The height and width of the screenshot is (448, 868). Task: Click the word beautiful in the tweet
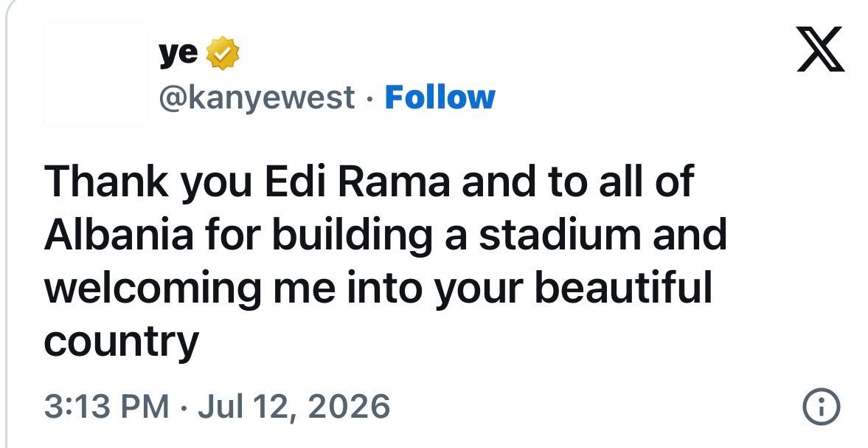pyautogui.click(x=623, y=288)
